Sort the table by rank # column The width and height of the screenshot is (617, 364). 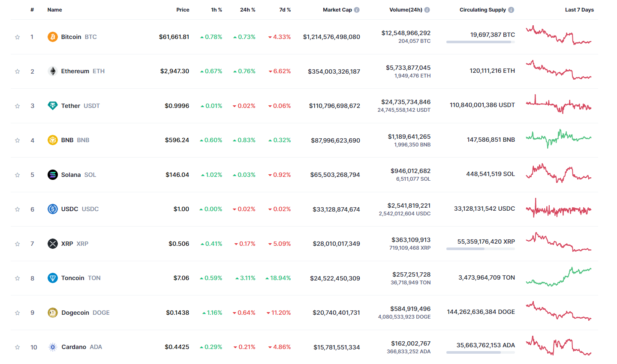[x=32, y=9]
